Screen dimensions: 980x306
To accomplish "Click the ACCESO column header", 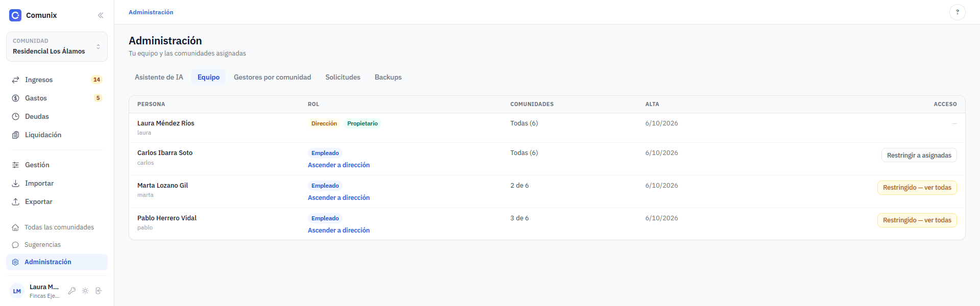I will 945,104.
